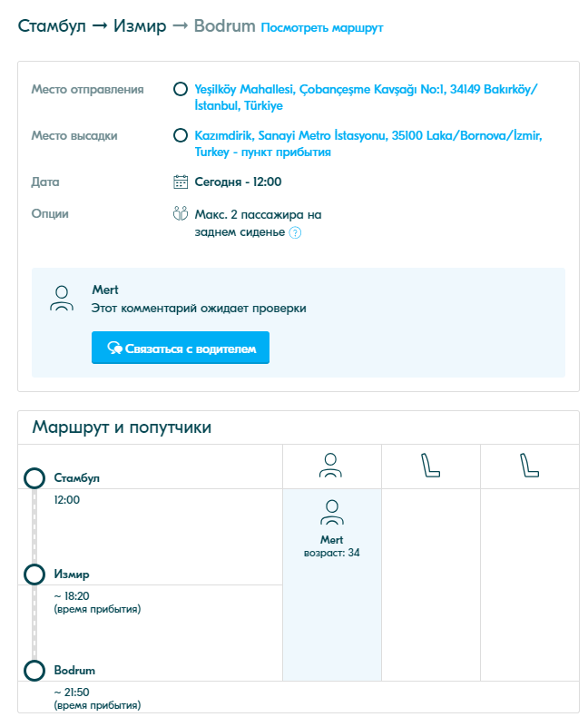This screenshot has height=717, width=588.
Task: Click the 'Место отправления' label
Action: [87, 89]
